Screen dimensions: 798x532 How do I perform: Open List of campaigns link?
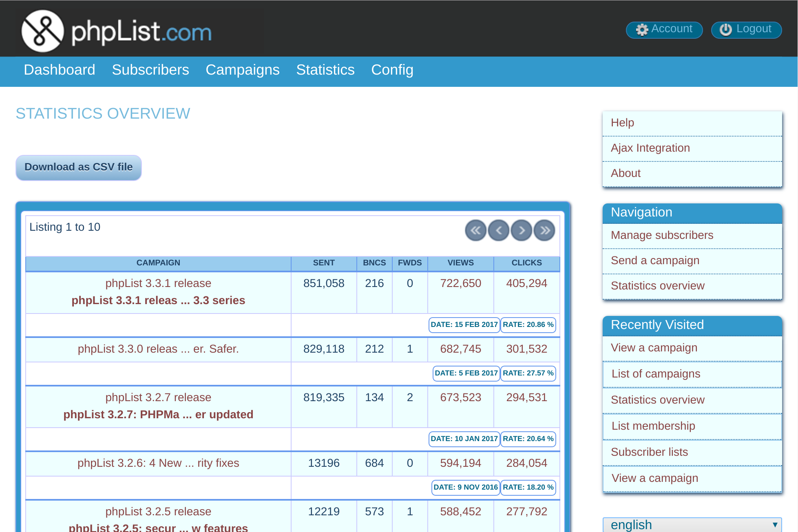coord(692,374)
